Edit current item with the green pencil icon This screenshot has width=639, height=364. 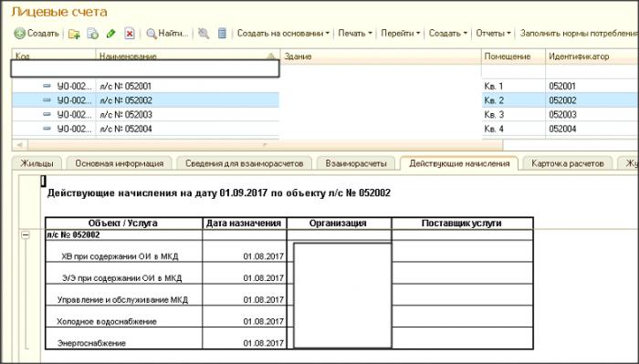pyautogui.click(x=110, y=34)
